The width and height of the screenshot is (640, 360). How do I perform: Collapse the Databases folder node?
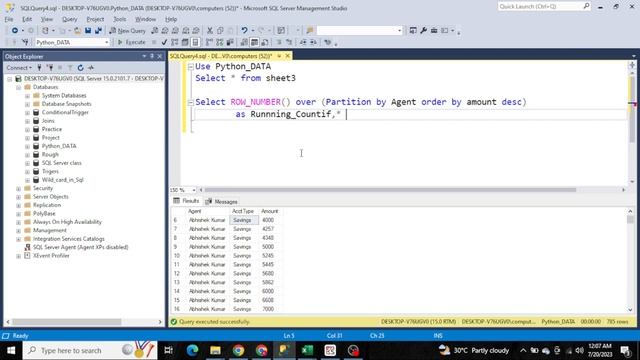click(18, 87)
